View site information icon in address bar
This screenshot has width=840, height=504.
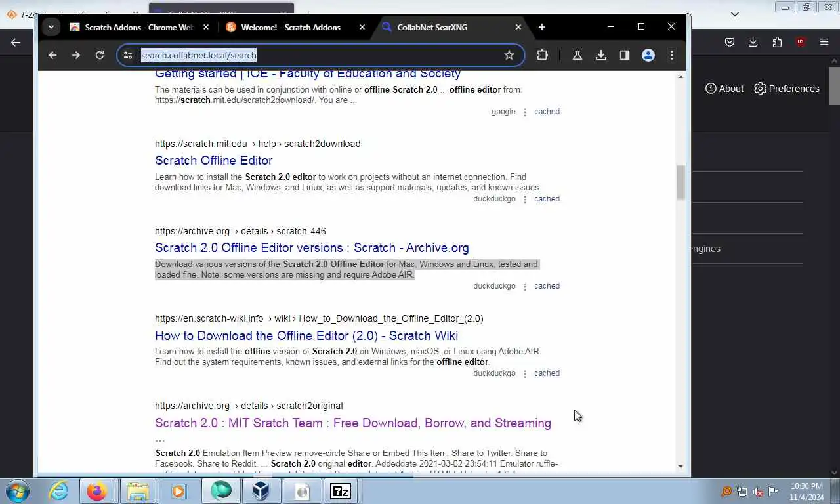click(129, 55)
